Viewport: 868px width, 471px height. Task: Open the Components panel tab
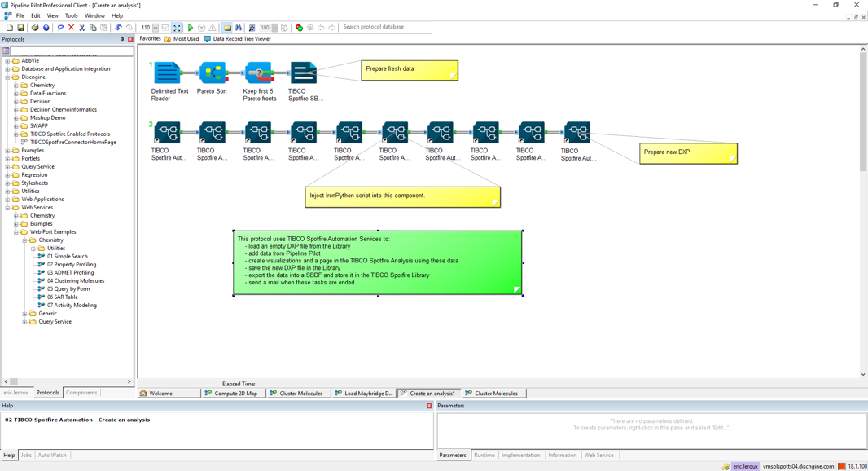[81, 392]
